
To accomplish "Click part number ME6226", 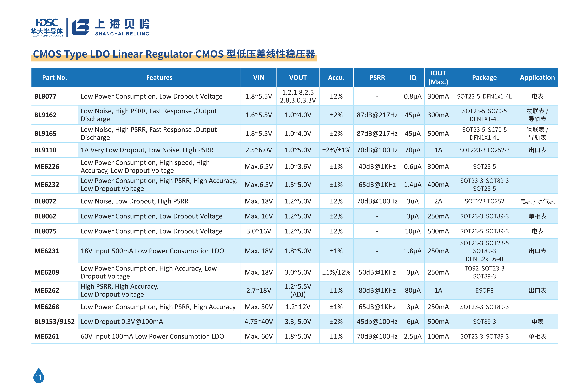I will 47,166.
